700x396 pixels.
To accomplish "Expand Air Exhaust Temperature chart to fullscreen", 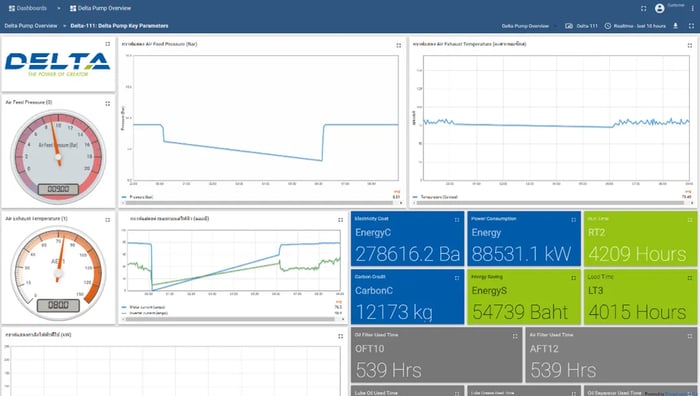I will [690, 46].
